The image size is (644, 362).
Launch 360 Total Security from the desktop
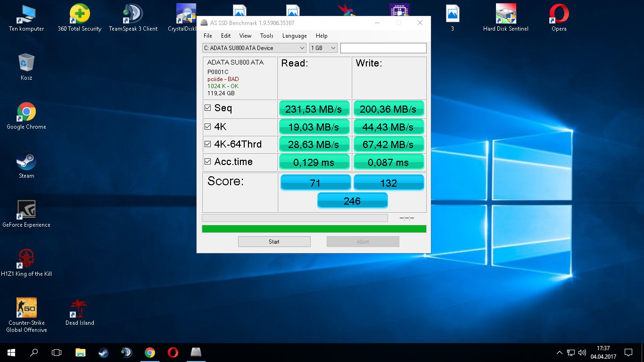pyautogui.click(x=80, y=18)
